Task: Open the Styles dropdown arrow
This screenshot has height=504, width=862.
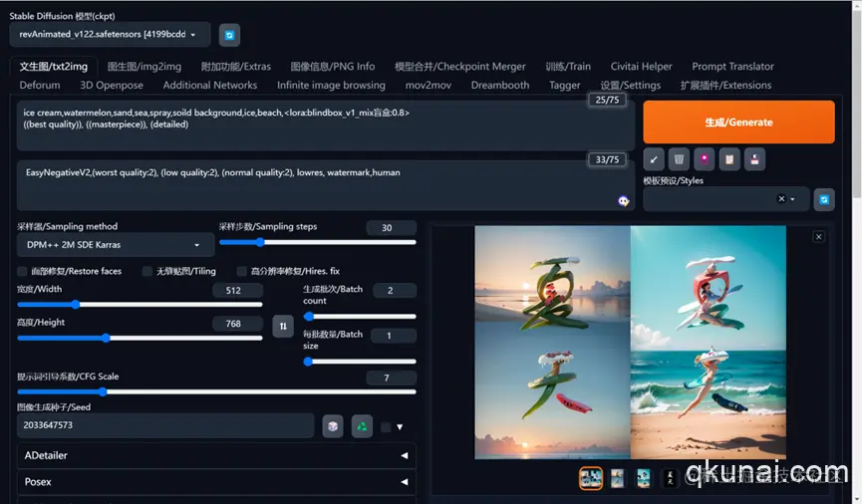Action: (792, 199)
